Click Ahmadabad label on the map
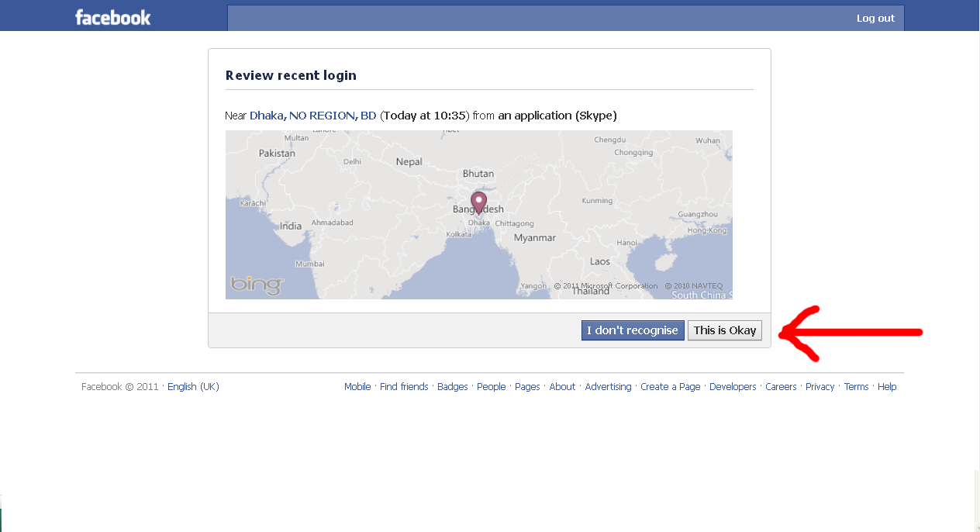The image size is (980, 532). (332, 223)
